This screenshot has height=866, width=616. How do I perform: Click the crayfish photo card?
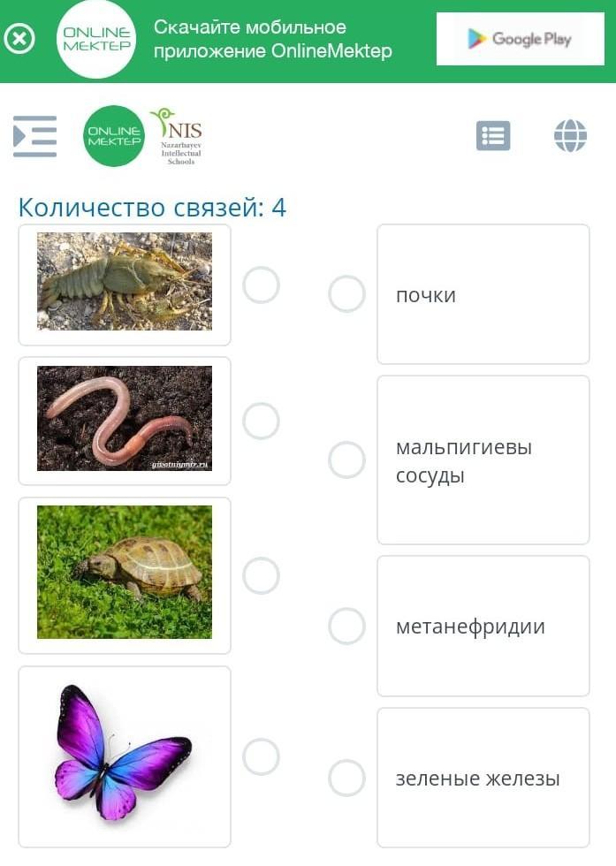(x=125, y=285)
